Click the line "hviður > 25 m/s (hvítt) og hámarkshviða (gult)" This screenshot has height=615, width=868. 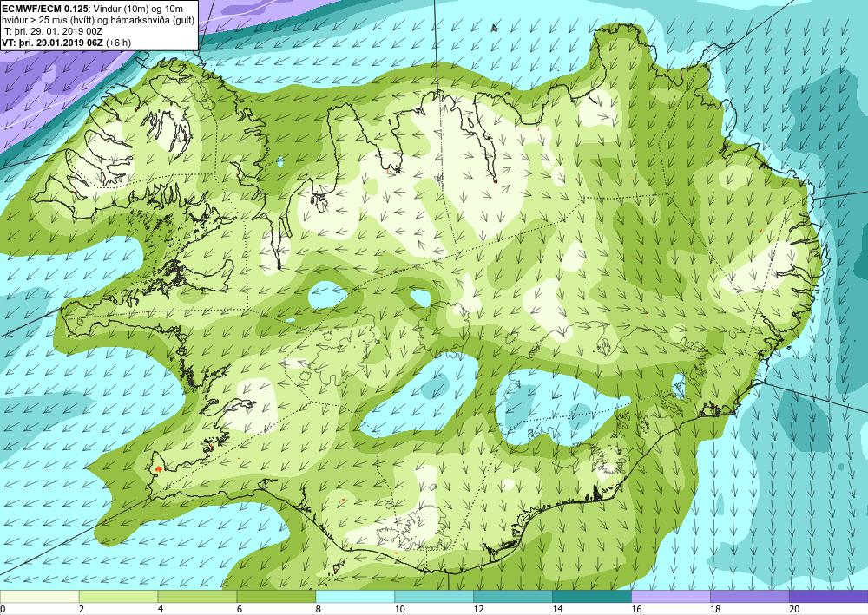click(x=97, y=20)
